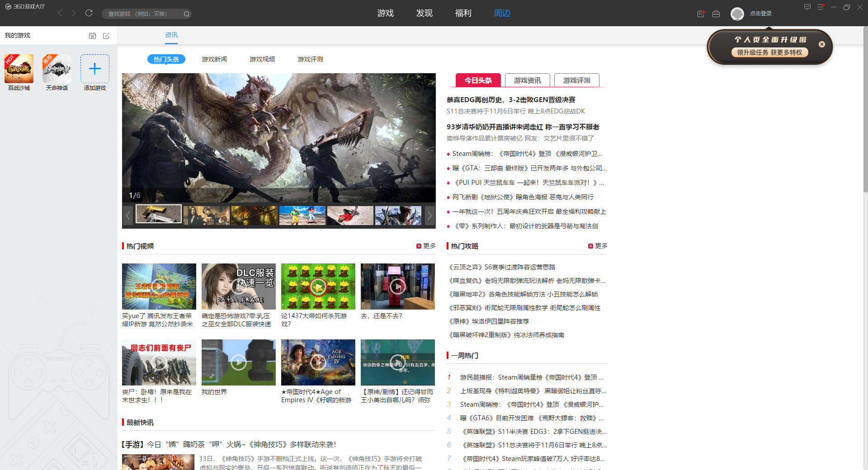The image size is (868, 470).
Task: Open the calendar icon beside 我的游戏
Action: point(92,35)
